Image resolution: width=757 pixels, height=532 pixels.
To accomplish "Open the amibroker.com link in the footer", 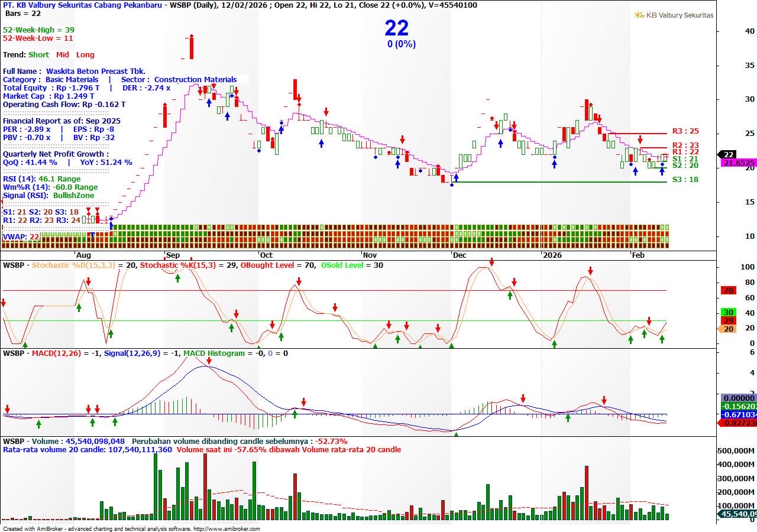I will point(227,528).
